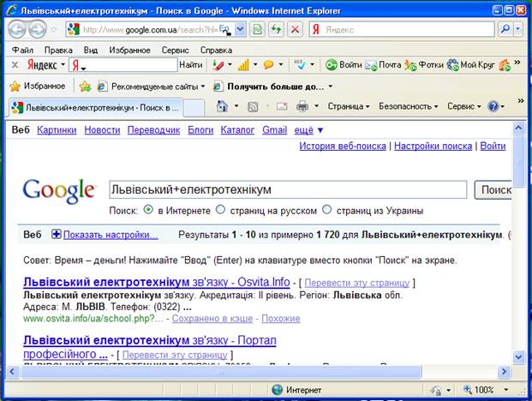Open the Gmail link
This screenshot has height=401, width=532.
tap(274, 130)
